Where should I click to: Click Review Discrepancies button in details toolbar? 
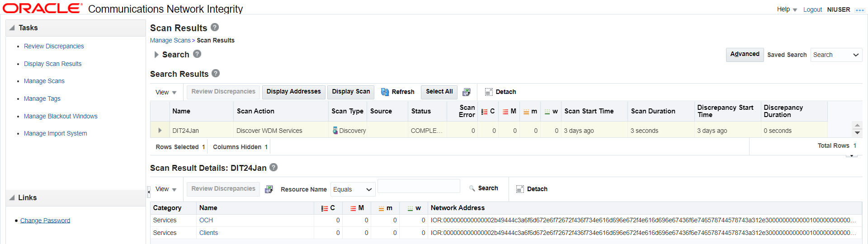(x=223, y=189)
